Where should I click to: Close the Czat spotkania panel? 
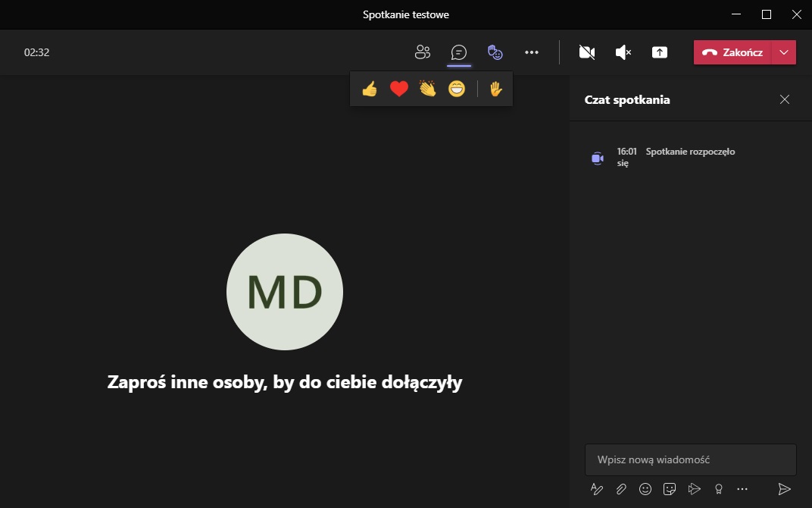[x=785, y=99]
